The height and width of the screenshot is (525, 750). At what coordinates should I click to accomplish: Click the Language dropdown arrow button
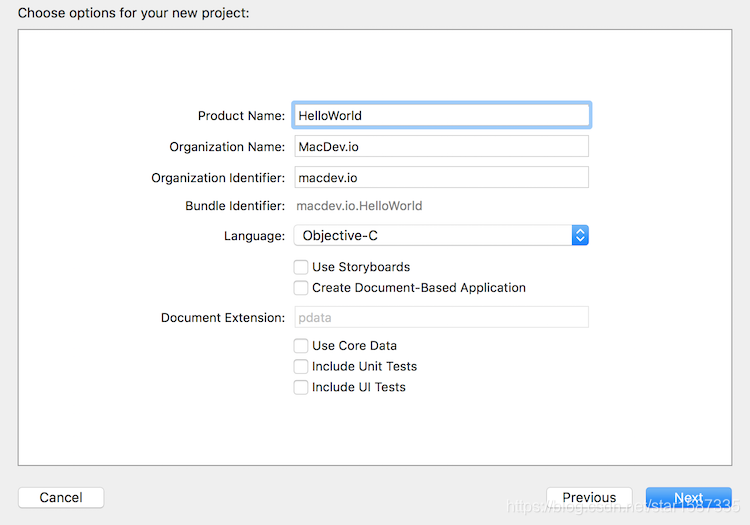580,236
